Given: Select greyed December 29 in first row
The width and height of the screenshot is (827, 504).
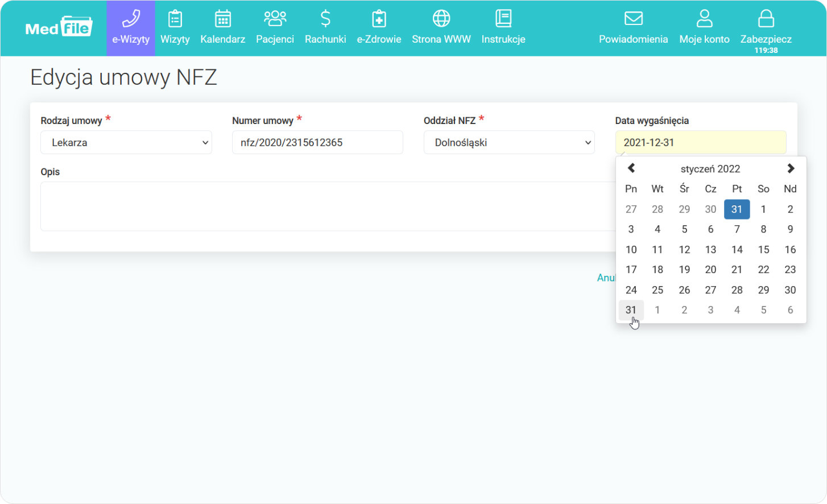Looking at the screenshot, I should point(684,209).
